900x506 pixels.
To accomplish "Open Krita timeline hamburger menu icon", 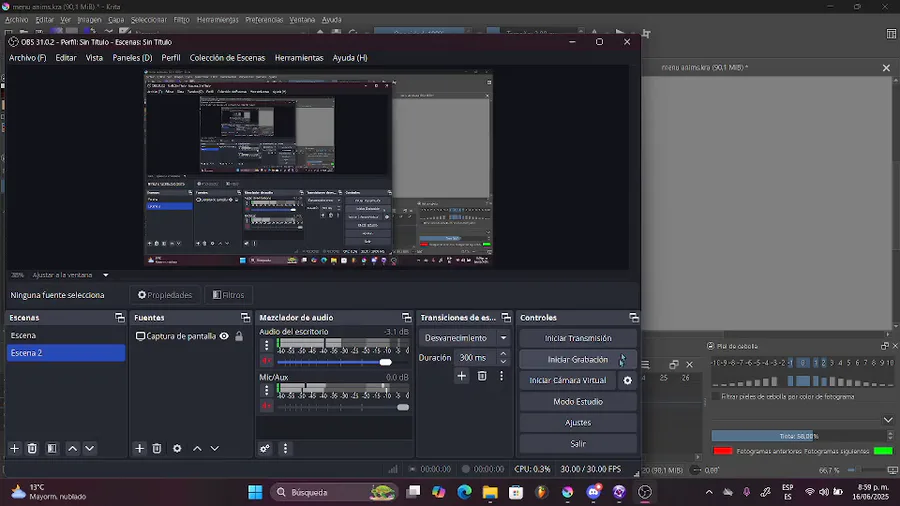I will 645,364.
